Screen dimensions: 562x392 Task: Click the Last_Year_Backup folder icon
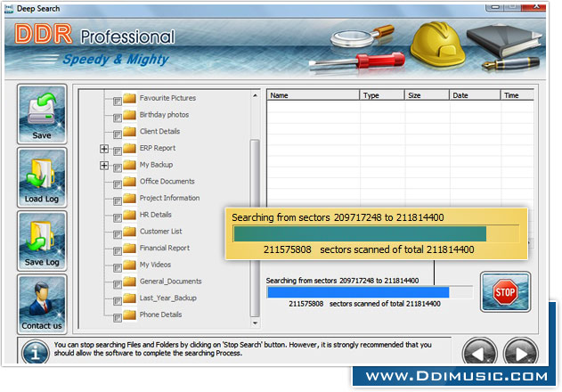coord(130,298)
